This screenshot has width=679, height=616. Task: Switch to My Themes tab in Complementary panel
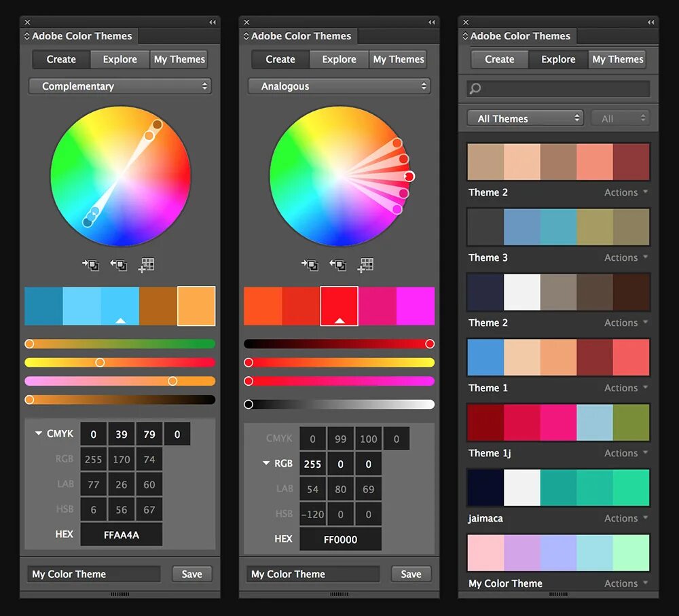[x=179, y=59]
